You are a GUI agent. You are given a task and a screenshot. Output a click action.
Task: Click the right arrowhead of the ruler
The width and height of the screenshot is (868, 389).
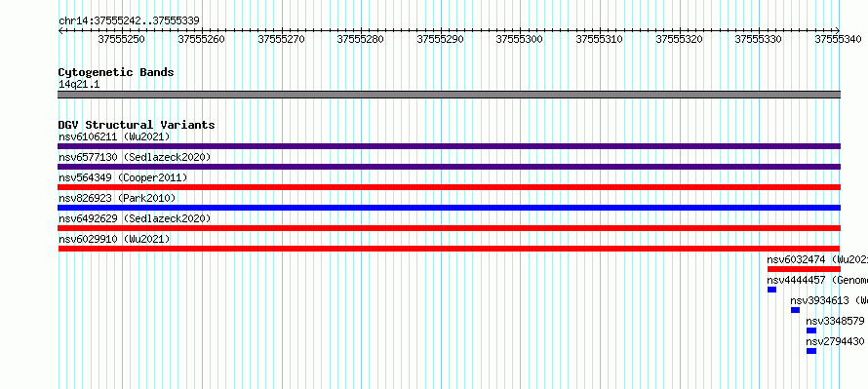tap(838, 31)
